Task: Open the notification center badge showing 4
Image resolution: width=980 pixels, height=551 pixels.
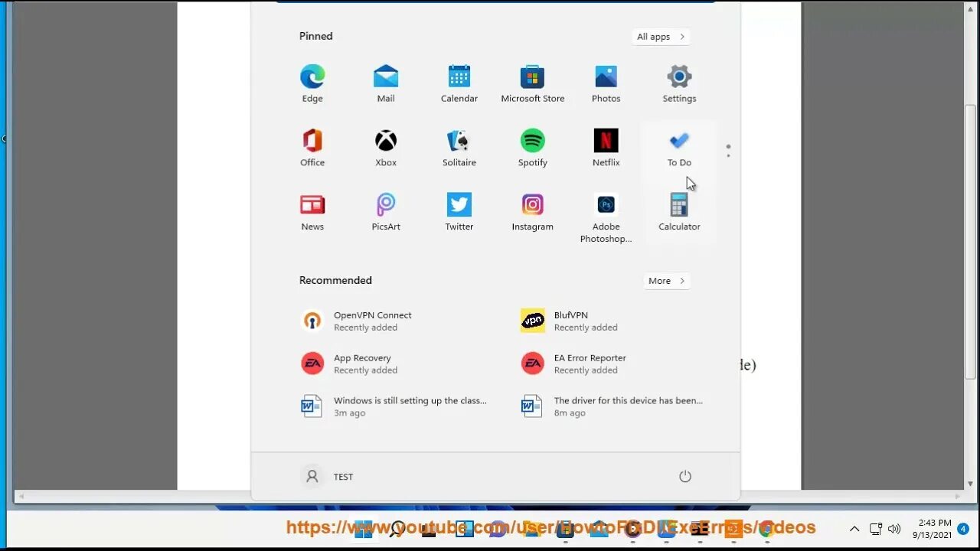Action: click(x=963, y=529)
